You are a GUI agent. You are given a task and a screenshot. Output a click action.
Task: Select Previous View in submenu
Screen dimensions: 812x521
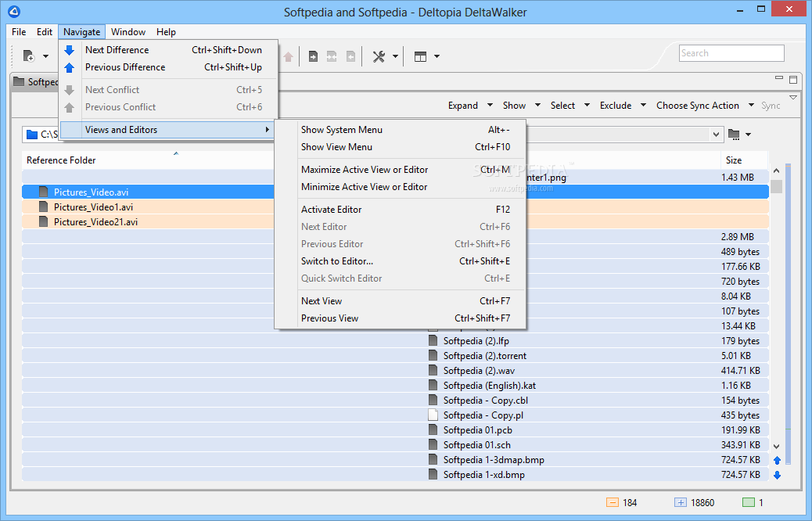coord(400,318)
